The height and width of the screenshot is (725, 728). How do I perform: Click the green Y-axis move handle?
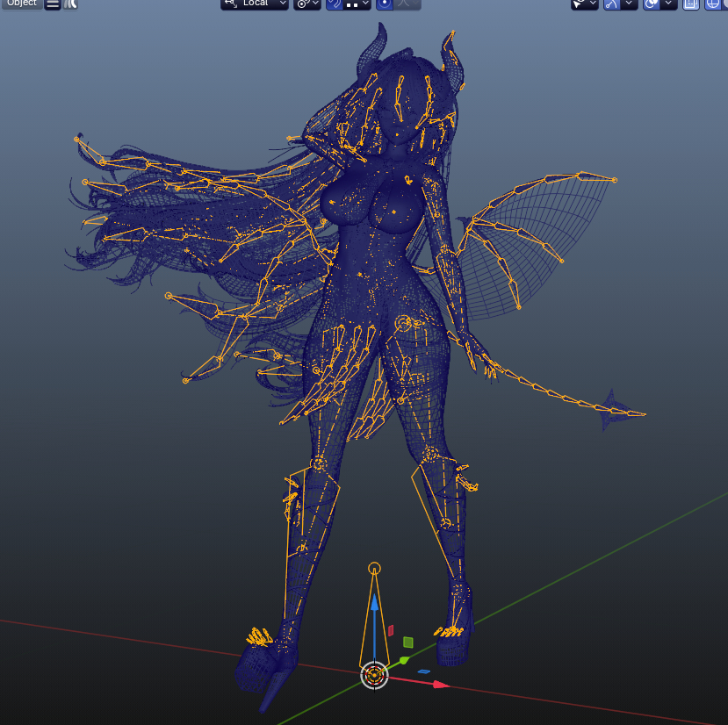click(x=404, y=660)
